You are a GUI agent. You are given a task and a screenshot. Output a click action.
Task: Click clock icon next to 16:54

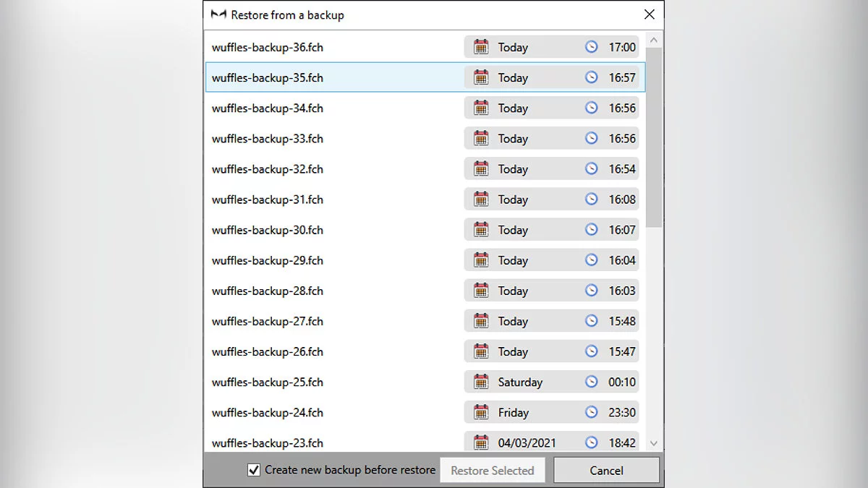[x=592, y=169]
